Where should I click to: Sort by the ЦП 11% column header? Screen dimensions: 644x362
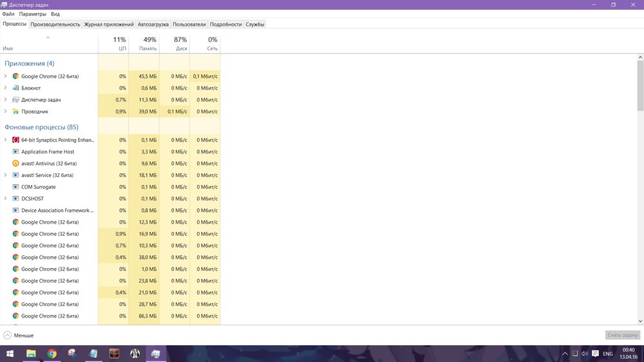click(113, 44)
